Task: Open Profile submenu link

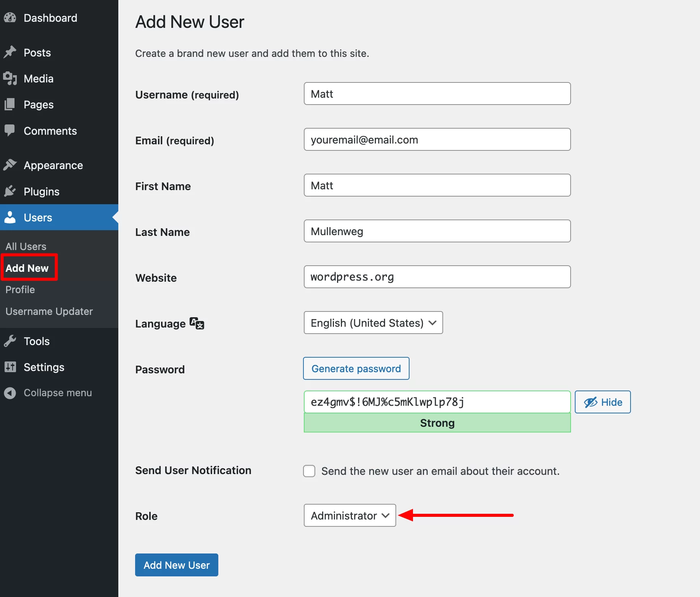Action: pyautogui.click(x=20, y=289)
